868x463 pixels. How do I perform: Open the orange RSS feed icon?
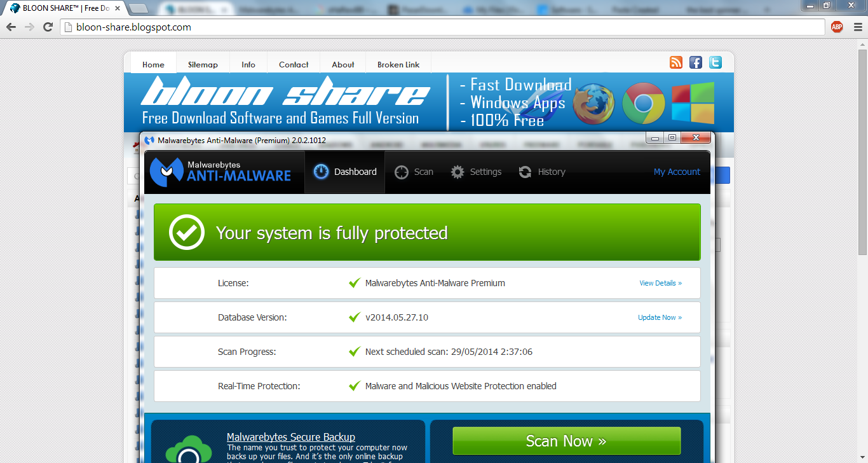[676, 62]
